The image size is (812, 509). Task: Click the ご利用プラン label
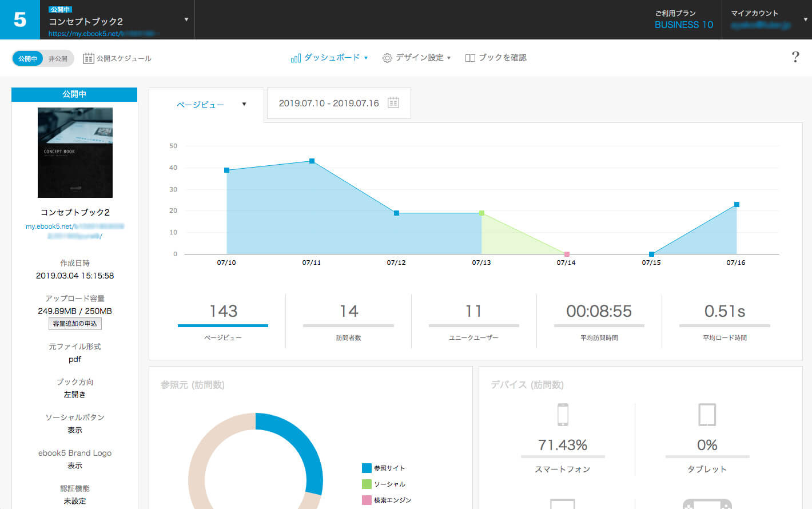pyautogui.click(x=675, y=13)
